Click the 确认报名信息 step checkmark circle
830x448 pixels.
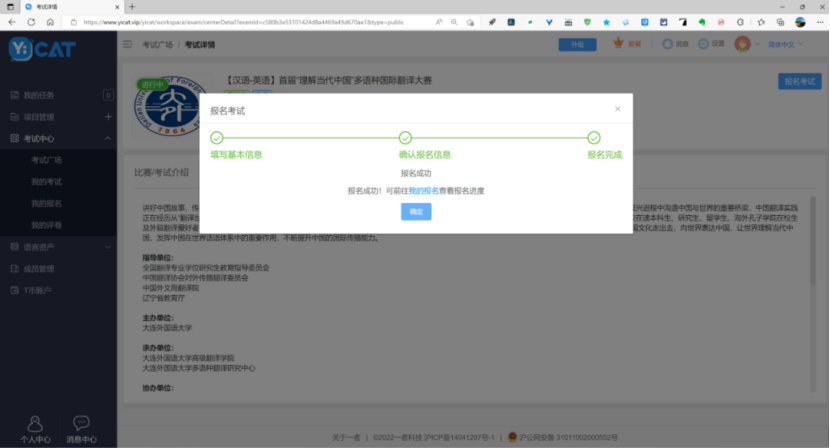click(405, 138)
